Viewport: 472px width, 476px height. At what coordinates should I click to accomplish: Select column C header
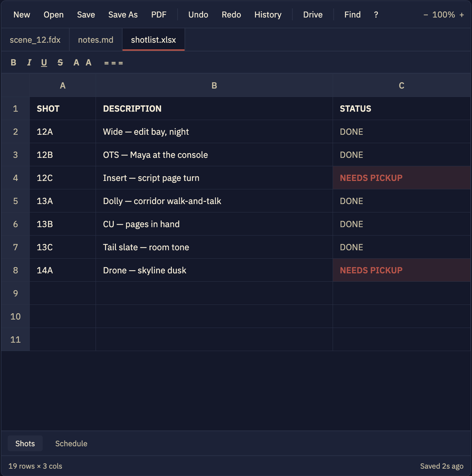point(402,85)
